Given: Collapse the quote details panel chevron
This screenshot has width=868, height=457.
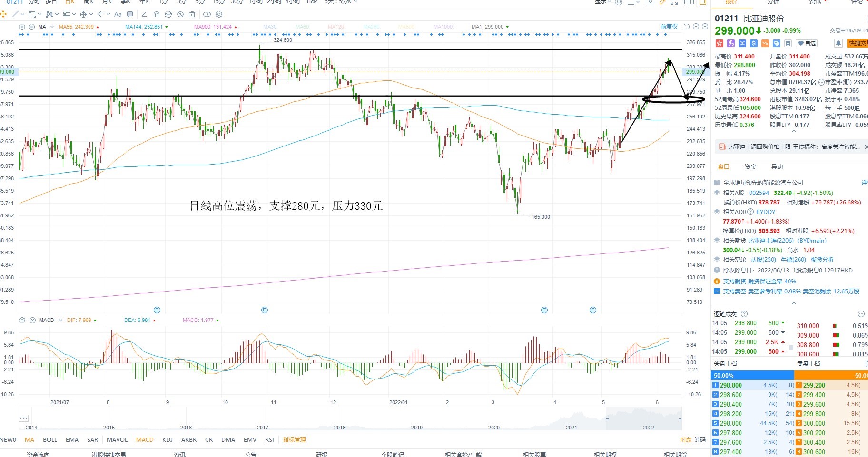Looking at the screenshot, I should pyautogui.click(x=793, y=131).
